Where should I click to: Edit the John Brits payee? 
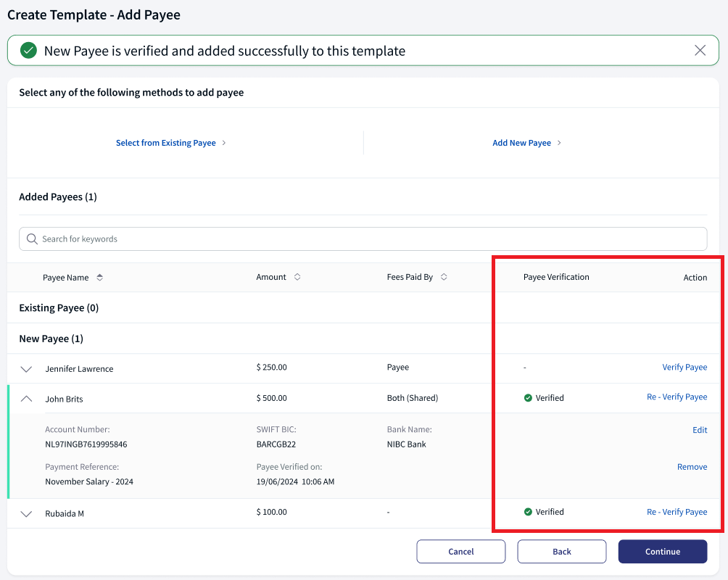tap(700, 430)
